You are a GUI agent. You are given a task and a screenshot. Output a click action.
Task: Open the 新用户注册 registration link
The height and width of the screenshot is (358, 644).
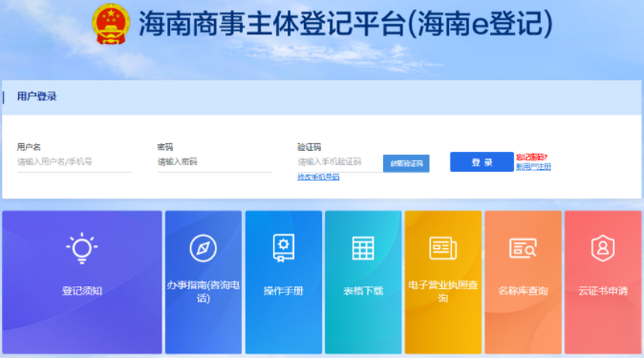533,166
